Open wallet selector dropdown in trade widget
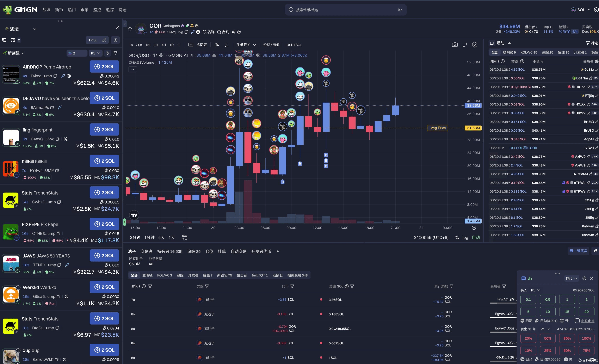Screen dimensions: 599x364 (571, 278)
